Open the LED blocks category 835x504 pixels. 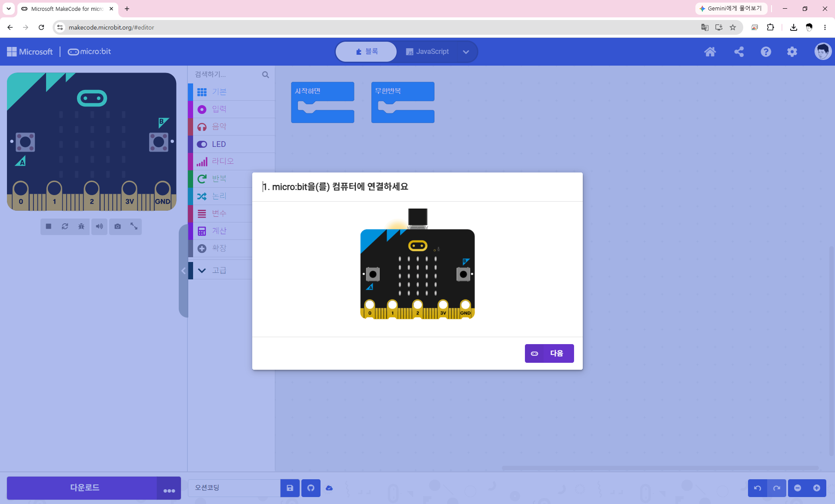231,144
